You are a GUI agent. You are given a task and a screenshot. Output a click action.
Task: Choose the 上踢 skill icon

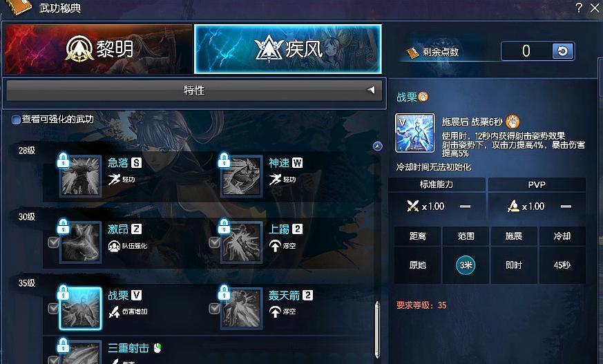pos(242,242)
